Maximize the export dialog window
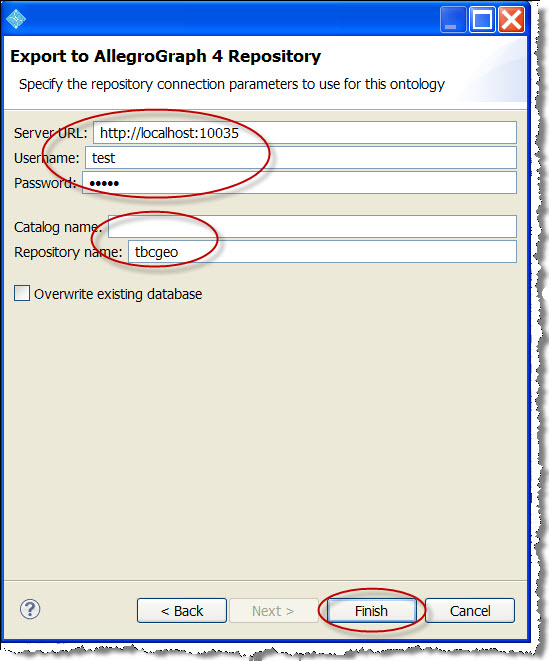This screenshot has height=661, width=549. tap(482, 19)
